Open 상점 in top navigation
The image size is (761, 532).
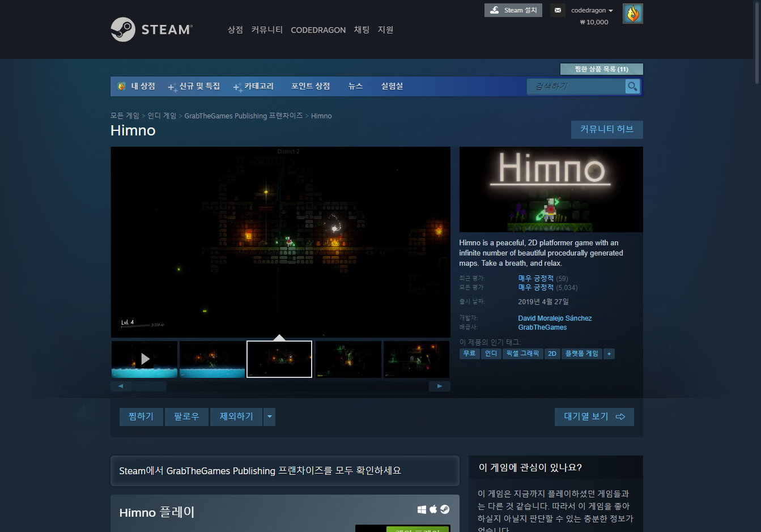coord(235,29)
